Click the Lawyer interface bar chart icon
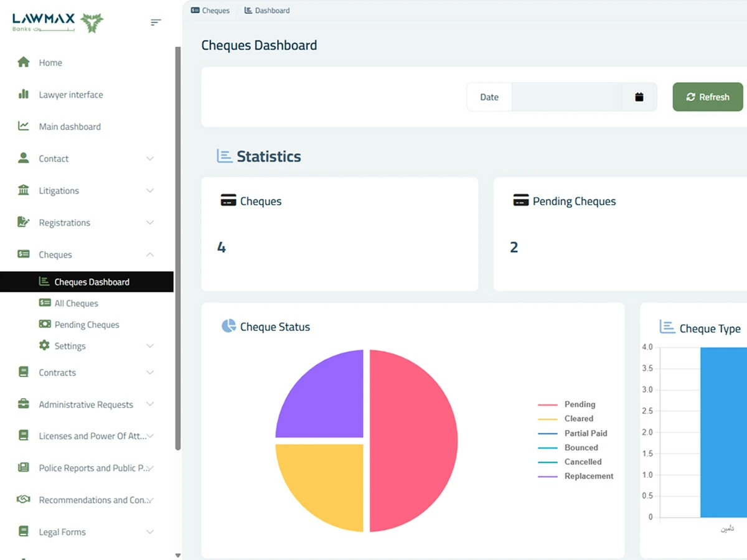Viewport: 747px width, 560px height. pyautogui.click(x=24, y=95)
